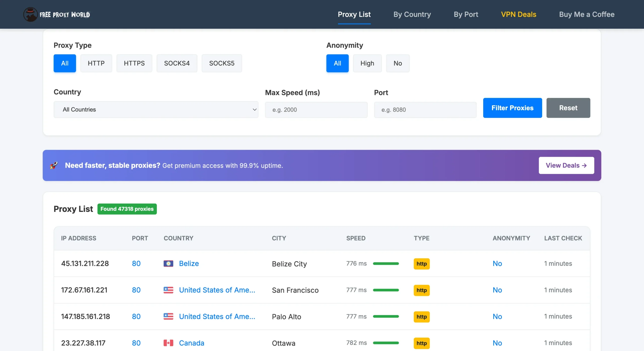Click the Max Speed input field
Viewport: 644px width, 351px height.
coord(316,110)
